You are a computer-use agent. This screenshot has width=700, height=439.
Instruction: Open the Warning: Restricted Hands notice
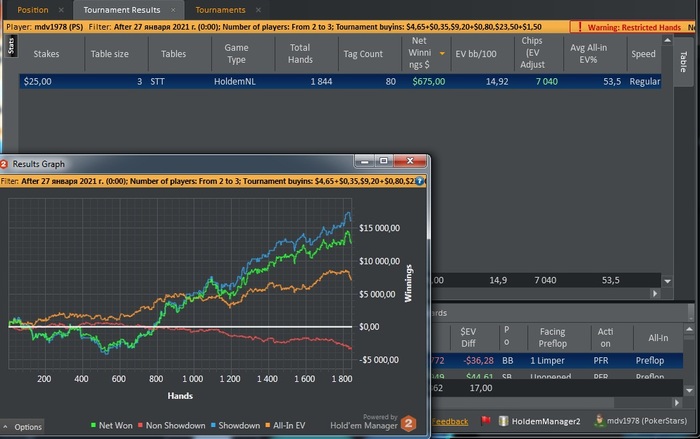coord(634,27)
